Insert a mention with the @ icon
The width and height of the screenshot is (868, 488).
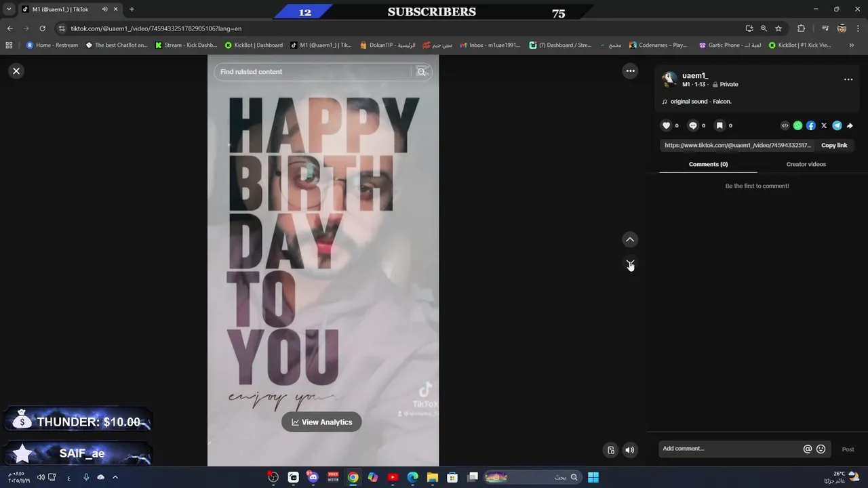(x=808, y=449)
